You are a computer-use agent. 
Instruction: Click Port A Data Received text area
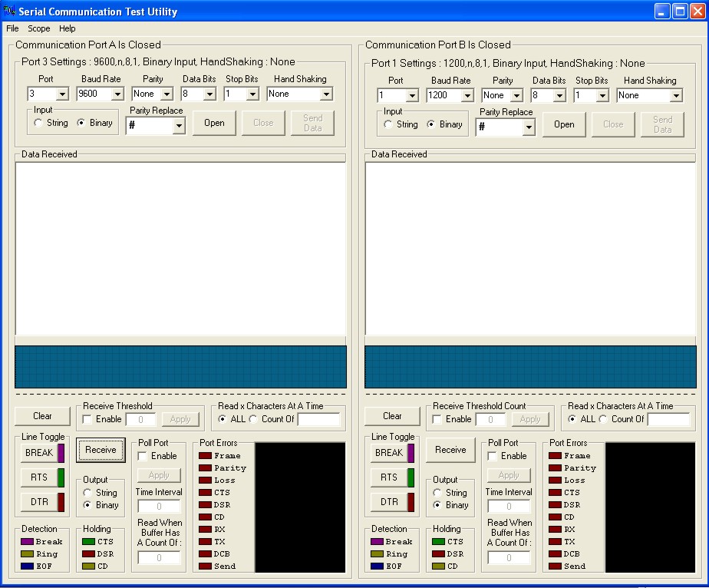[x=181, y=249]
